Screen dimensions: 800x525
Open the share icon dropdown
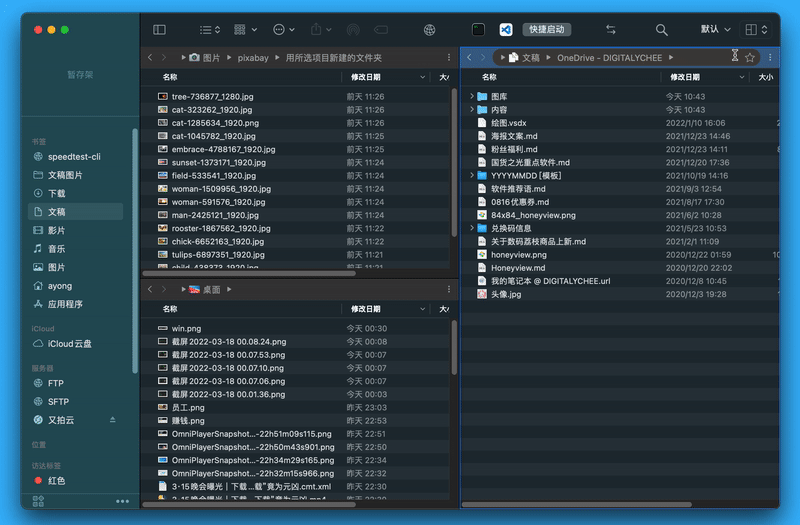pos(321,30)
